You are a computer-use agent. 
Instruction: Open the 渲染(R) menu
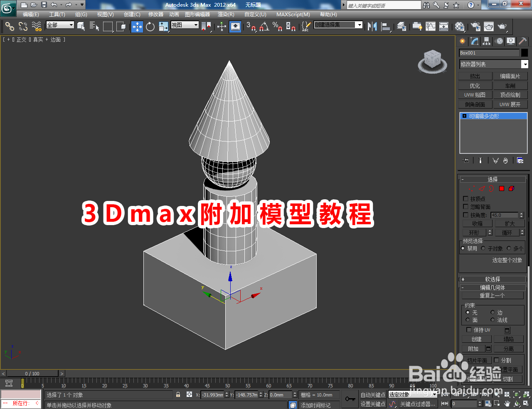pos(225,15)
